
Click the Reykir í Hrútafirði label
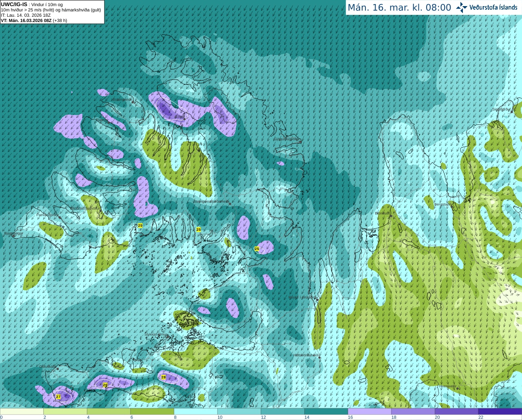(302, 297)
